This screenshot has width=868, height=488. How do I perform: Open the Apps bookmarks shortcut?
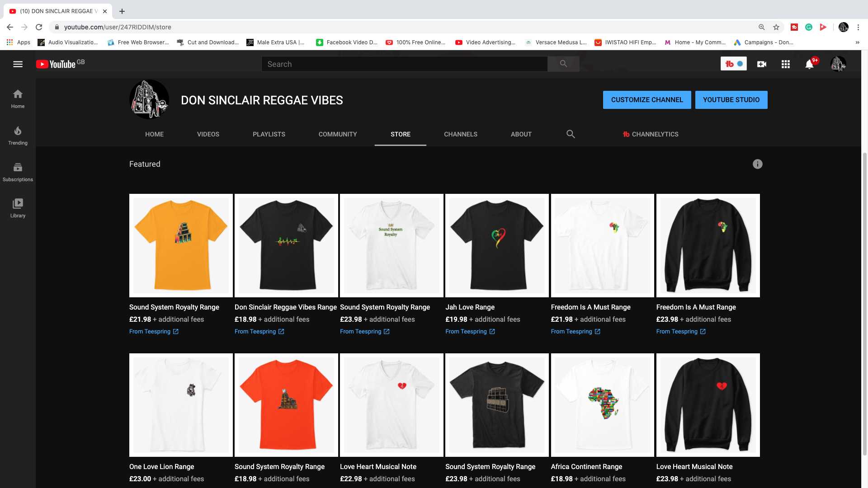(x=19, y=42)
